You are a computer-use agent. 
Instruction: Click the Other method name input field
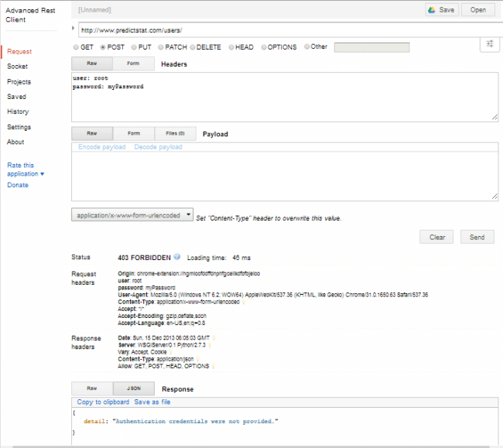point(371,47)
